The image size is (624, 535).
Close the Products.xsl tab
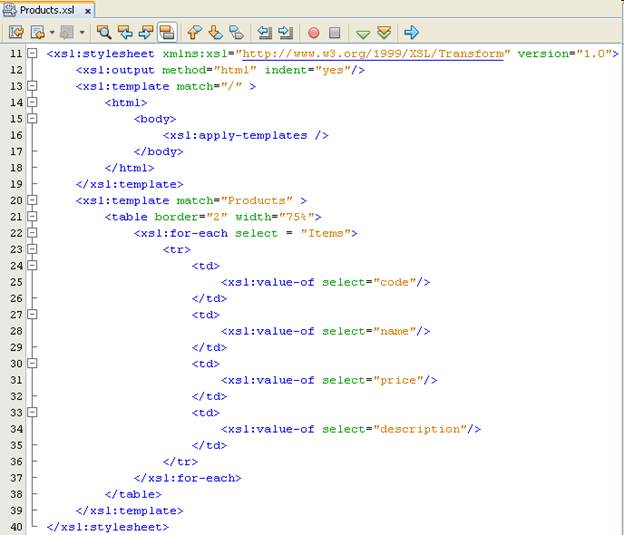click(88, 11)
